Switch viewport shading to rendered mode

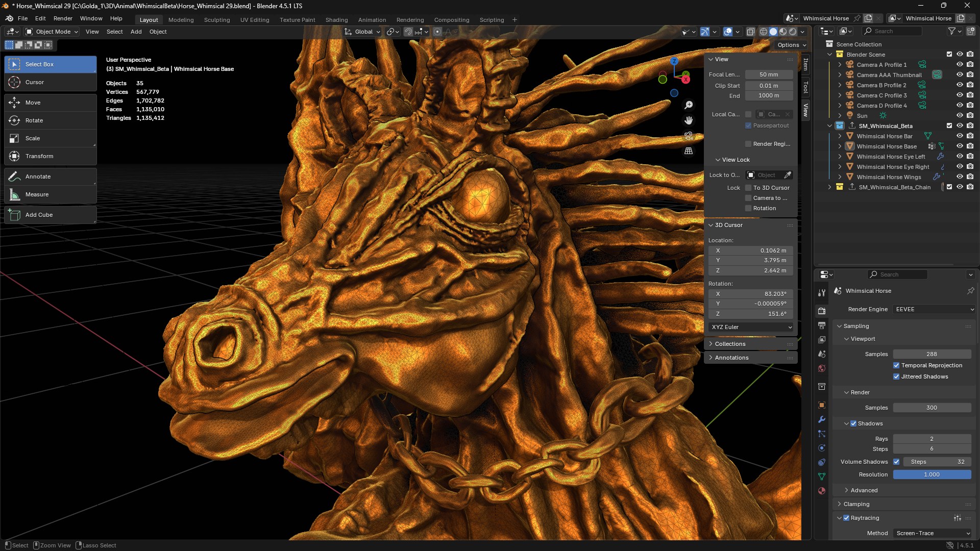(x=793, y=32)
